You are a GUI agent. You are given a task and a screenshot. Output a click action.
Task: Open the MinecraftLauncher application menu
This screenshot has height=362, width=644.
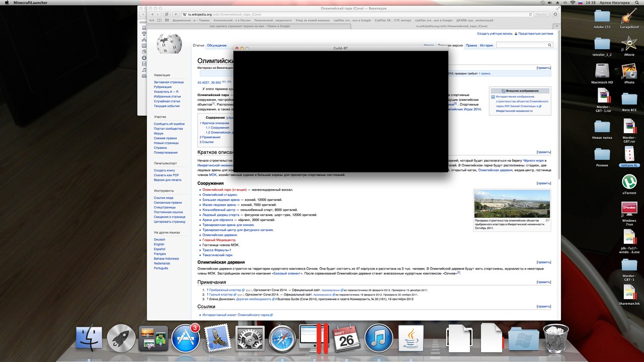31,3
